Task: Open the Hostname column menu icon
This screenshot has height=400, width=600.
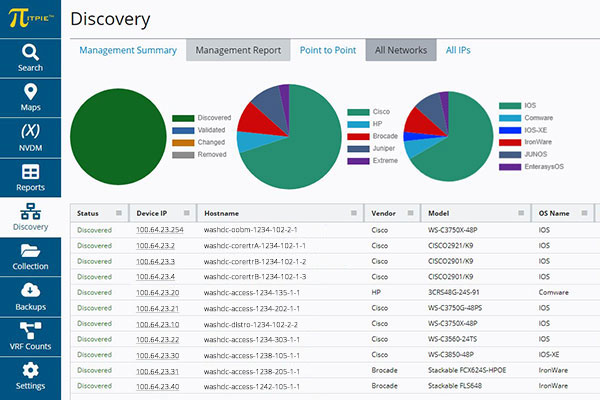Action: (x=354, y=213)
